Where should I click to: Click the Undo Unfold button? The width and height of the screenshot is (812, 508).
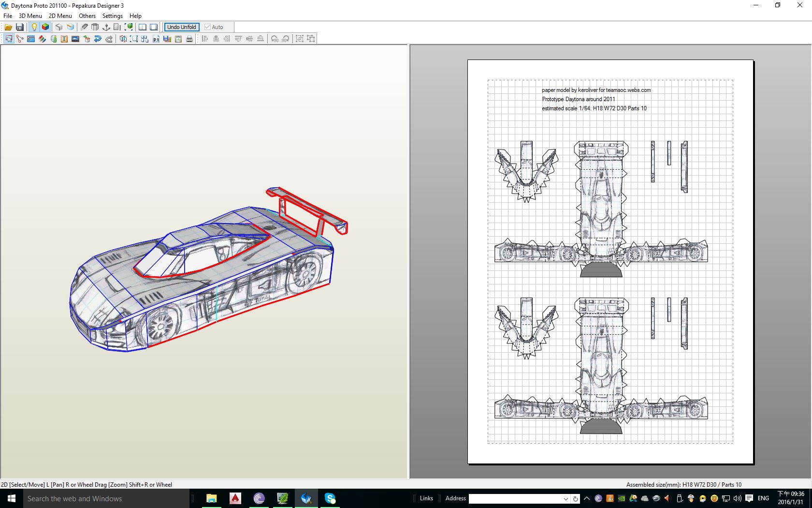[181, 27]
